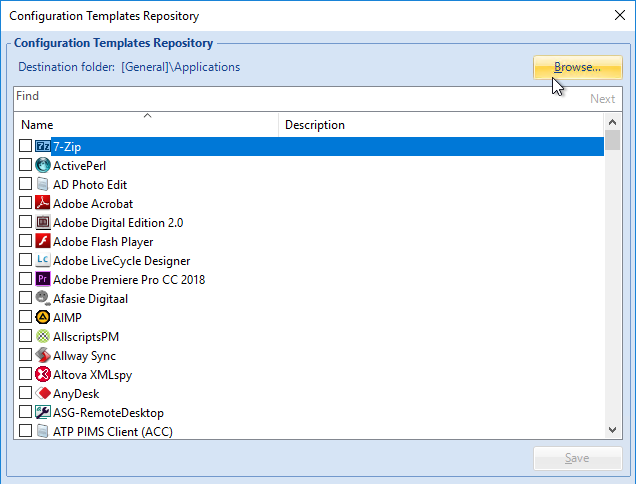Select Adobe Premiere Pro CC 2018 entry
Image resolution: width=636 pixels, height=484 pixels.
pyautogui.click(x=129, y=280)
